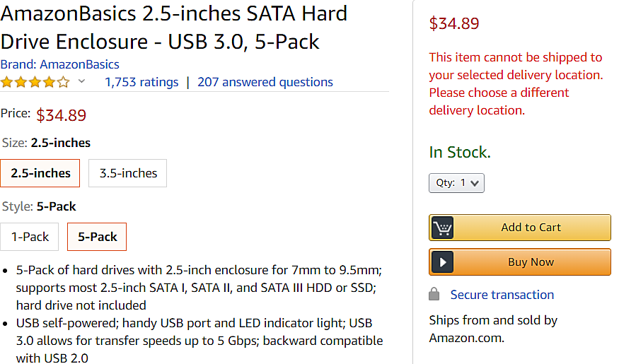Expand the star ratings chevron arrow

point(82,81)
